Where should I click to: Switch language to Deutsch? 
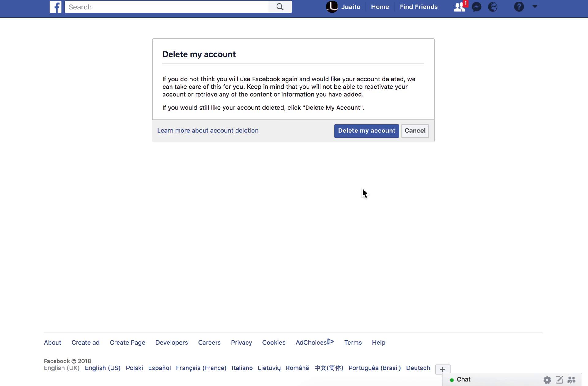tap(418, 368)
